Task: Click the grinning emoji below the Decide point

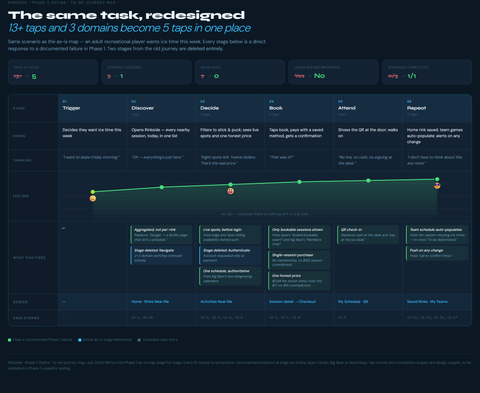Action: tap(230, 191)
